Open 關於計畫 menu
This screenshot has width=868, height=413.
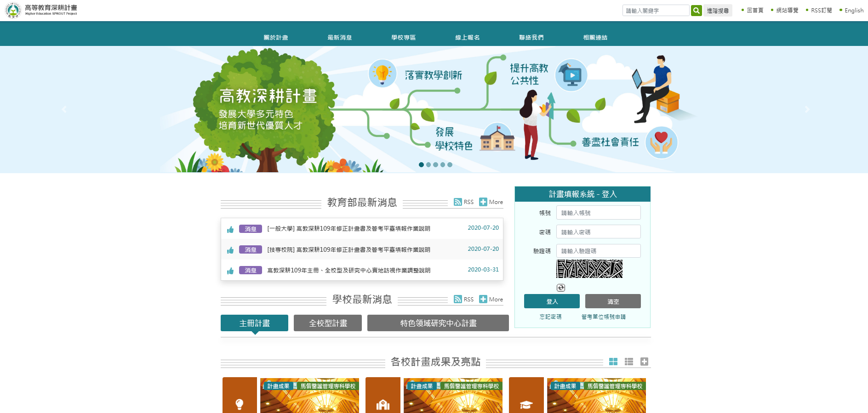(276, 38)
